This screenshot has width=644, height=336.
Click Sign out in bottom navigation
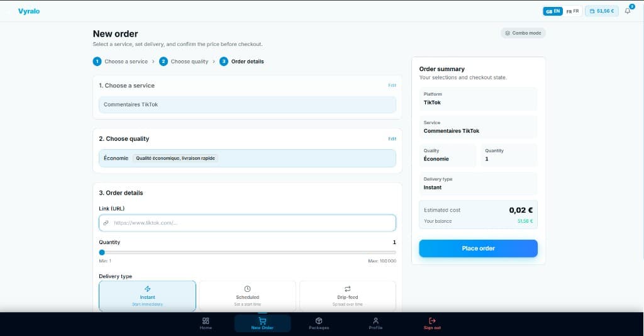[432, 323]
